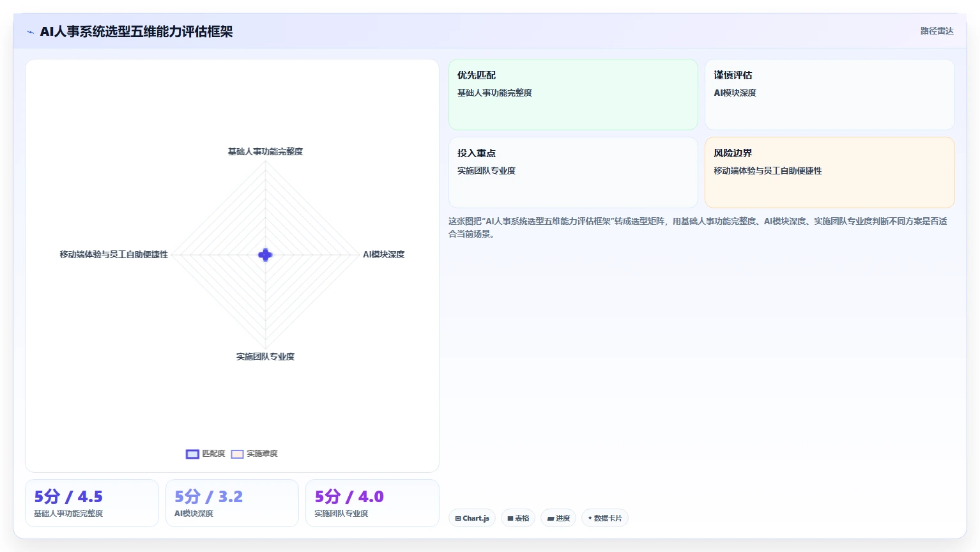
Task: Open the 风险边界 card
Action: click(x=829, y=172)
